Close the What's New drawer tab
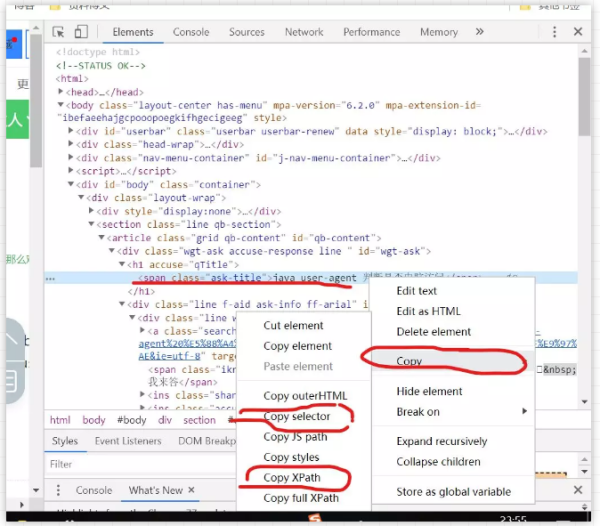 191,490
